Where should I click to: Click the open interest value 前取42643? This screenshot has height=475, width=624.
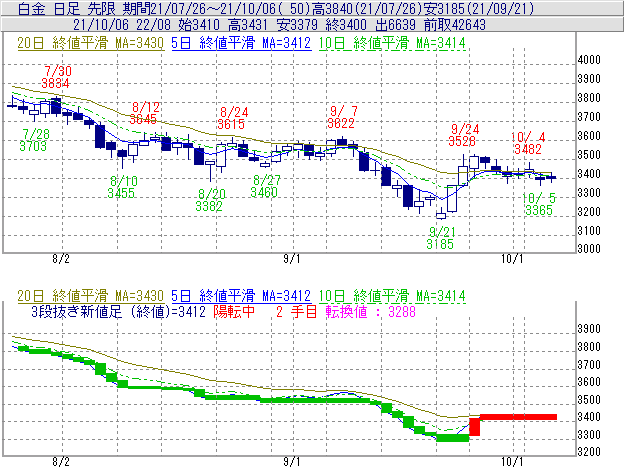[455, 25]
